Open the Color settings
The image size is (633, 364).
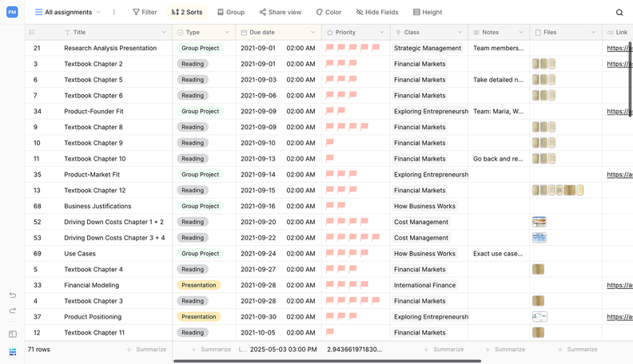coord(328,13)
